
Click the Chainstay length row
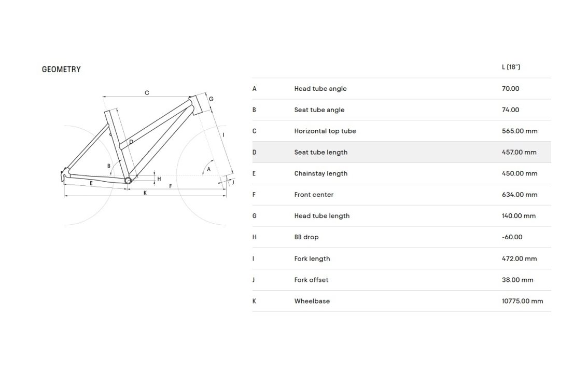[x=402, y=173]
